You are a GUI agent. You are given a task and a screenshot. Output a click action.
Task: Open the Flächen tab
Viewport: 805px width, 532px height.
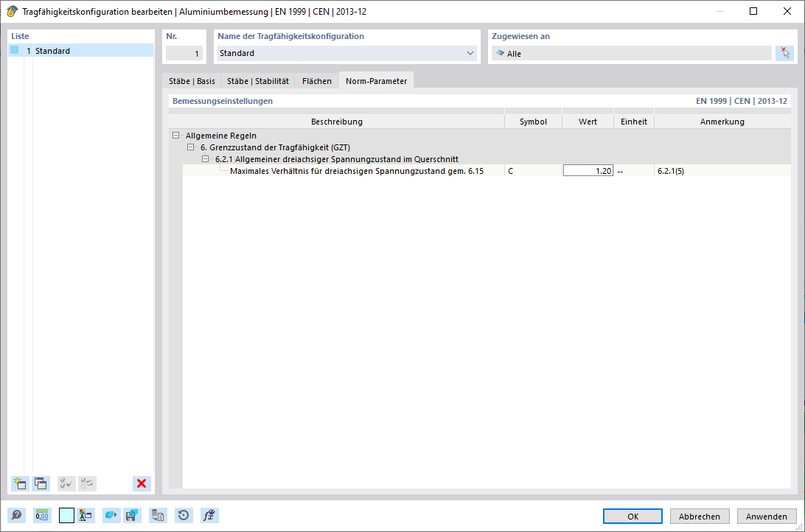point(316,81)
